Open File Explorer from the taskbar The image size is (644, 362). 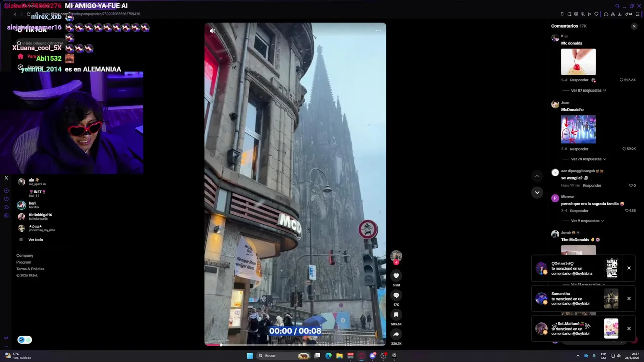click(x=340, y=356)
